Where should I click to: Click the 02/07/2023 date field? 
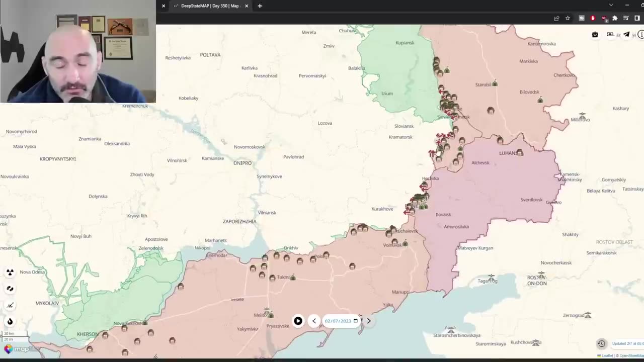(341, 321)
